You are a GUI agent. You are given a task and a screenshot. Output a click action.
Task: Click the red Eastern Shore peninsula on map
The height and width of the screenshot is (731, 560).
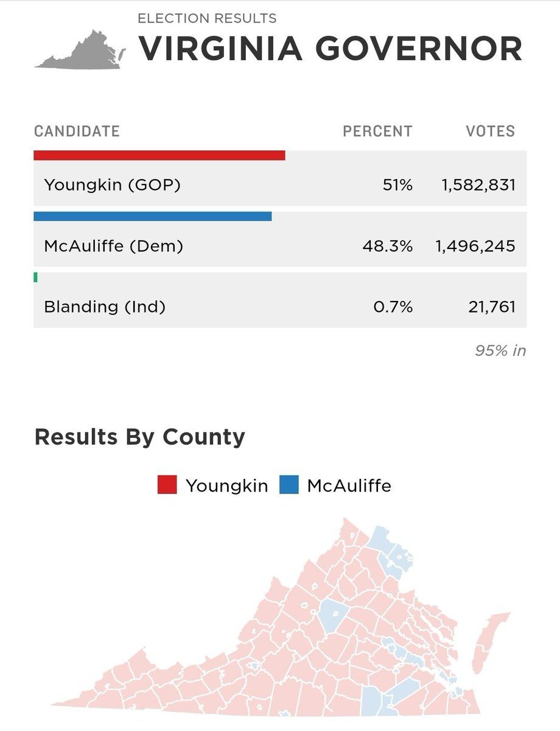pos(492,634)
